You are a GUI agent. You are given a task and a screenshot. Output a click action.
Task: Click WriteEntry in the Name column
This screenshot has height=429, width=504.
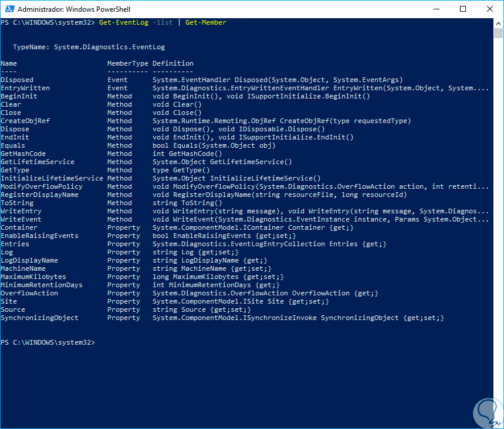click(x=21, y=211)
